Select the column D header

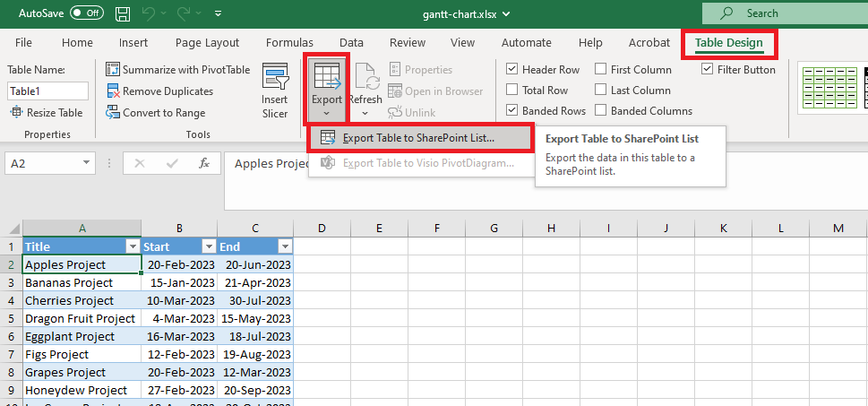coord(322,229)
